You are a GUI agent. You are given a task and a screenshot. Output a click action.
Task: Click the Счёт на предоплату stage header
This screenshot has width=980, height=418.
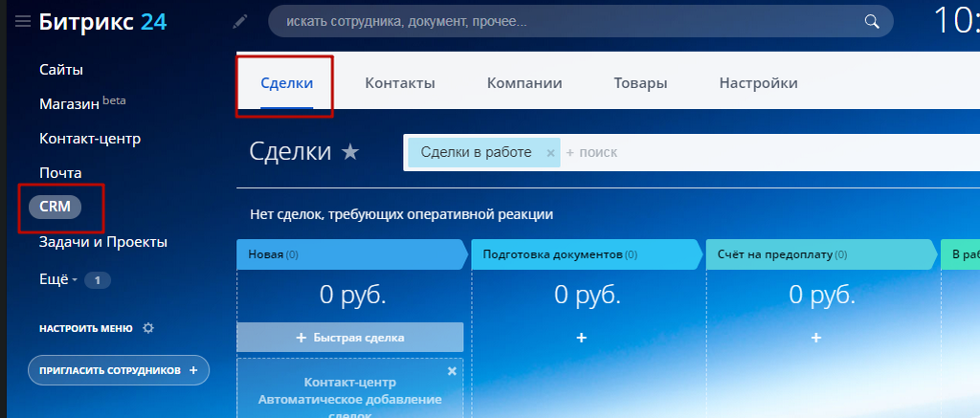(820, 254)
